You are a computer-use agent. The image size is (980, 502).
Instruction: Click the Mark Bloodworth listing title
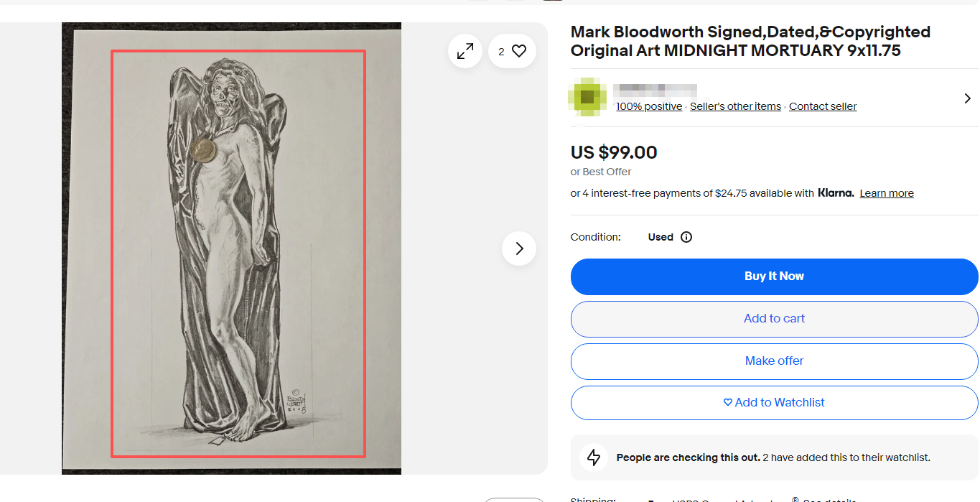tap(750, 41)
